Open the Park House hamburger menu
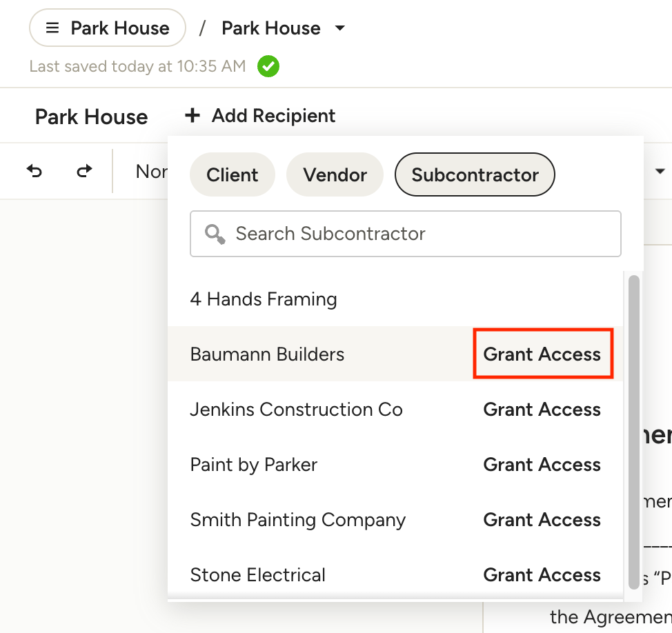This screenshot has width=672, height=633. pyautogui.click(x=108, y=28)
